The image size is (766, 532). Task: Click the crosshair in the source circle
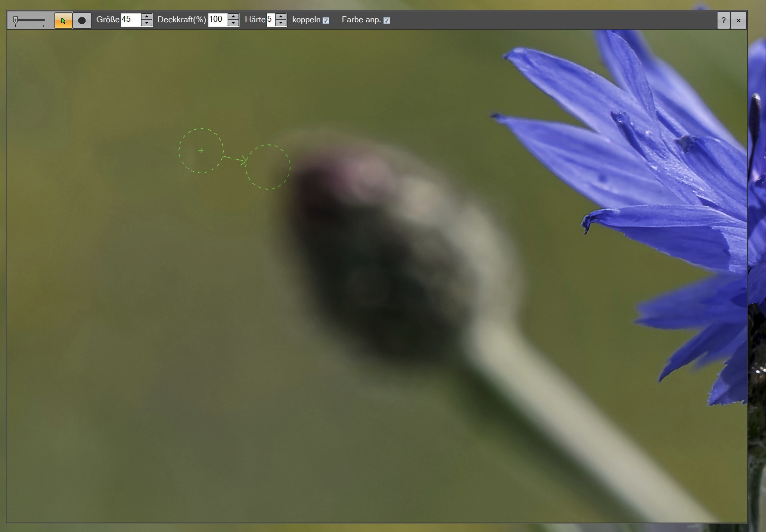(201, 150)
